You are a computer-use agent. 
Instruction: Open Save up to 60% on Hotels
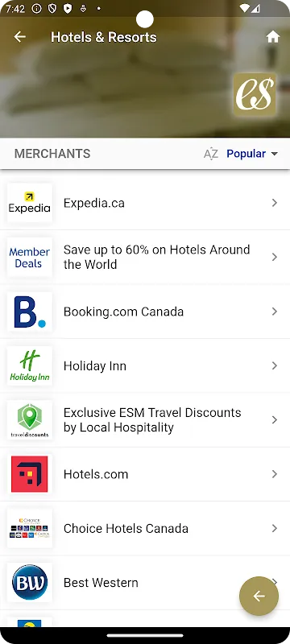coord(145,257)
